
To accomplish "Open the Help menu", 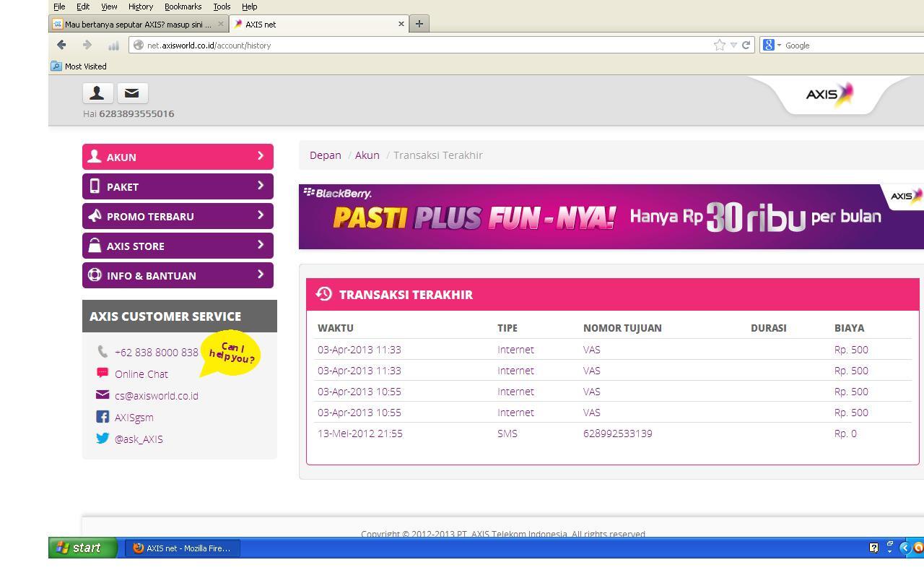I will tap(249, 7).
